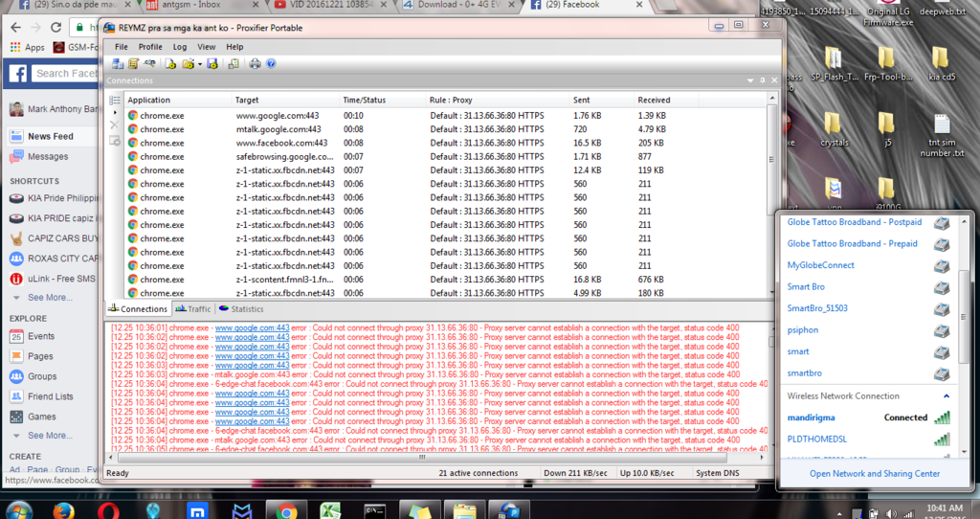980x519 pixels.
Task: Open the Log menu
Action: [x=180, y=47]
